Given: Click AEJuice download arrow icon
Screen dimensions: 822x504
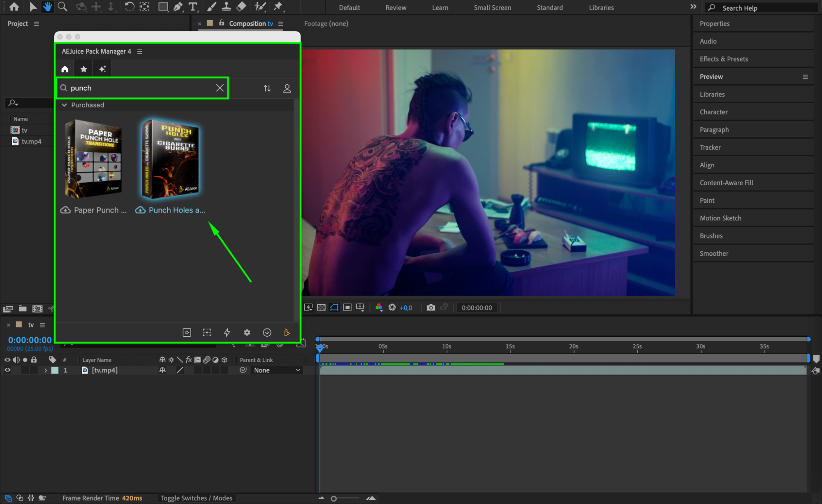Looking at the screenshot, I should [x=267, y=333].
